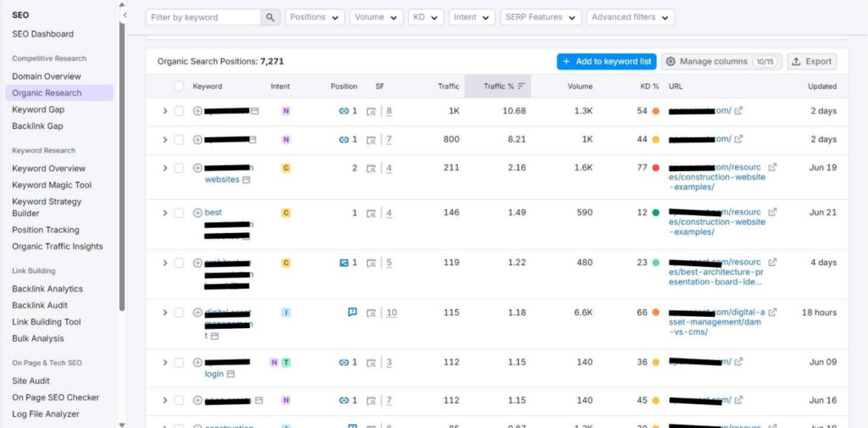Click the plus add icon in the 'best' keyword row

tap(197, 213)
